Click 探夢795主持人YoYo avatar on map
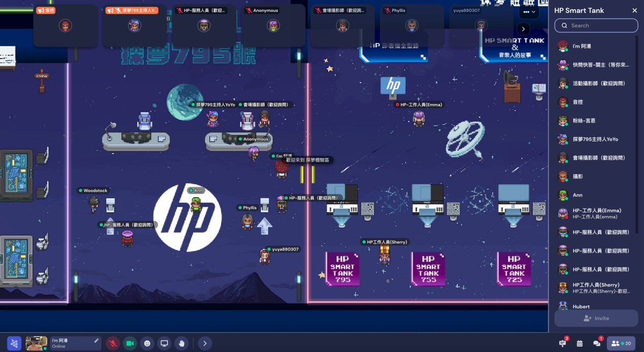The image size is (644, 352). coord(213,118)
